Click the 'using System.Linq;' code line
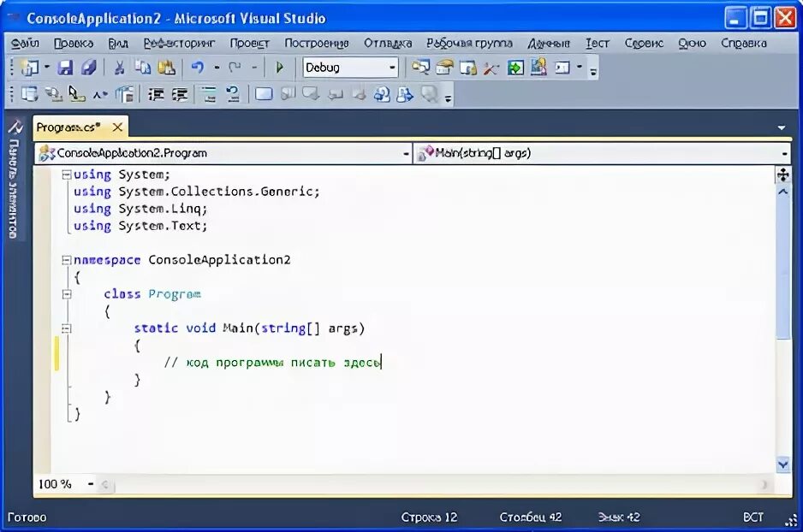Viewport: 803px width, 532px height. click(x=140, y=209)
